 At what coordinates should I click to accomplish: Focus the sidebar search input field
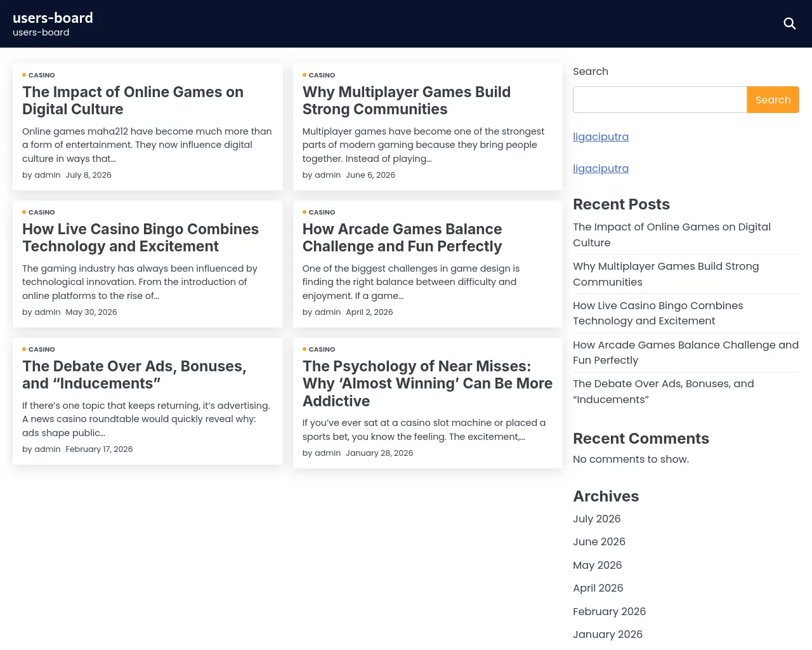point(660,100)
